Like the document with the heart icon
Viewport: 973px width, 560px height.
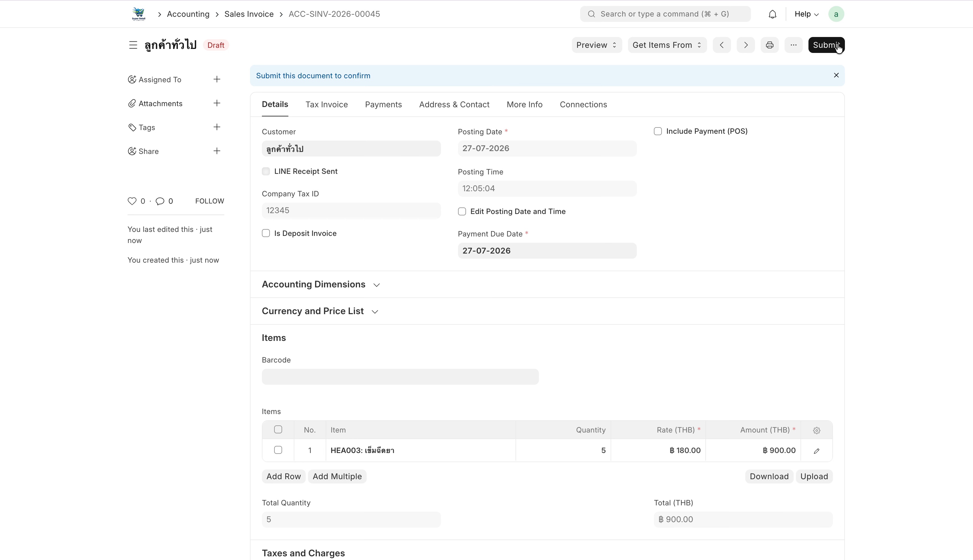click(x=132, y=201)
